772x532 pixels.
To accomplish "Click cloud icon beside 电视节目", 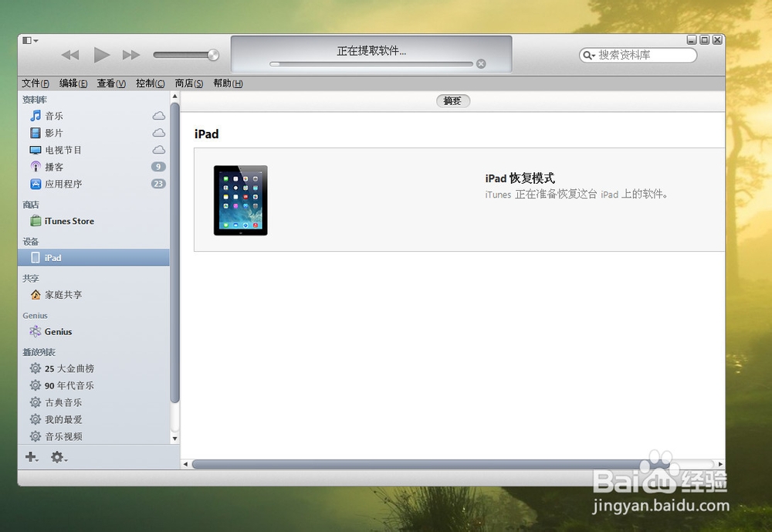I will (158, 150).
